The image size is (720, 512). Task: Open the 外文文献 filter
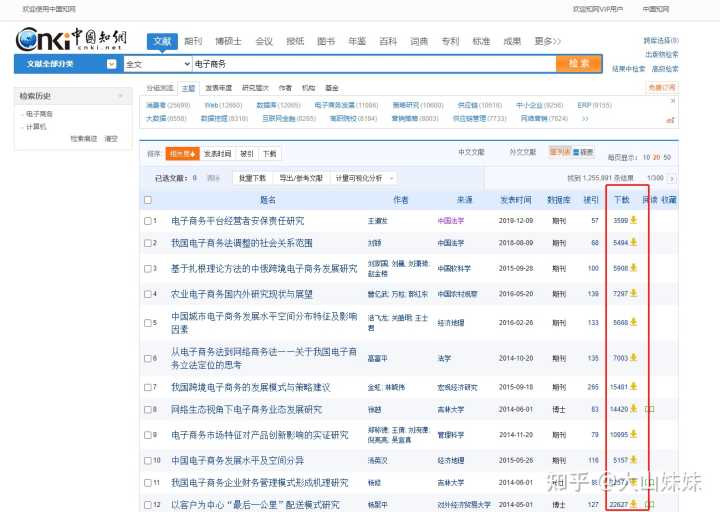point(523,152)
